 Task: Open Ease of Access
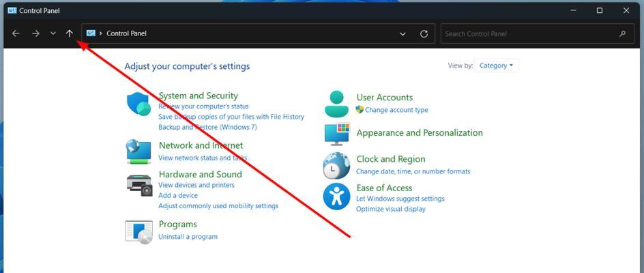pos(384,188)
